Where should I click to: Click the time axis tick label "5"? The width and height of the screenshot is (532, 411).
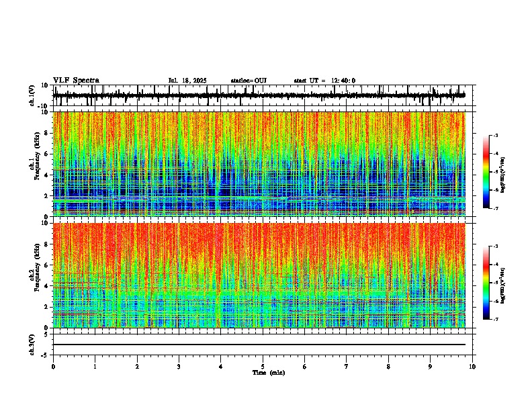(x=263, y=367)
